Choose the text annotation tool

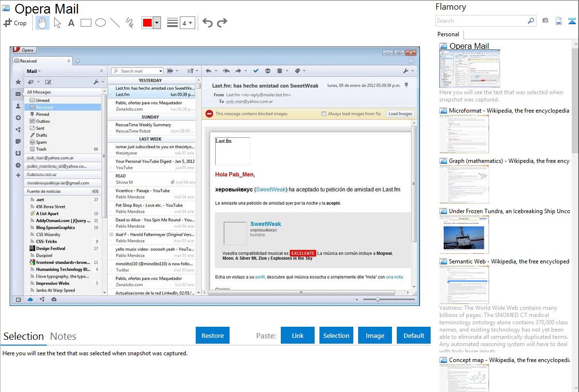point(71,23)
